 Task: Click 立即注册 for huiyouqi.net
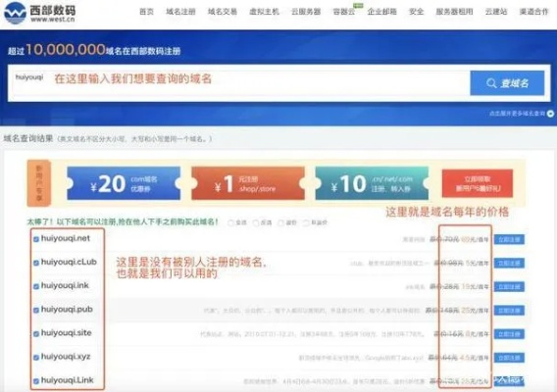[x=509, y=240]
